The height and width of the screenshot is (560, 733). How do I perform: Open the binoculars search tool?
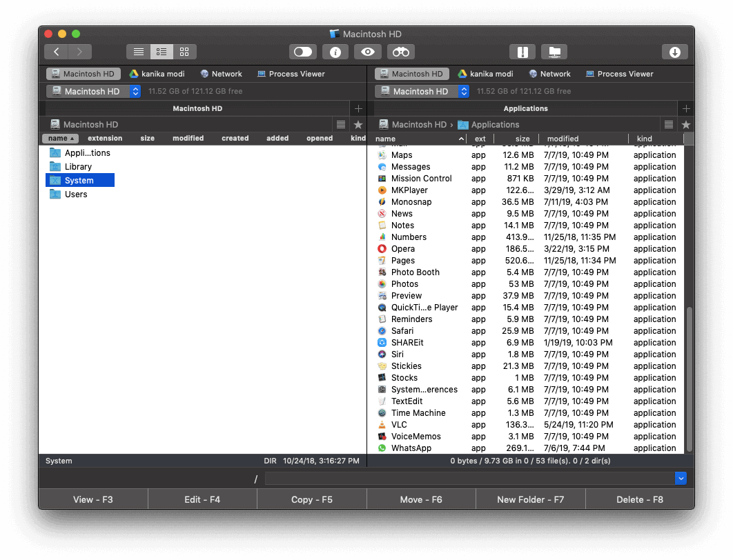(x=400, y=52)
